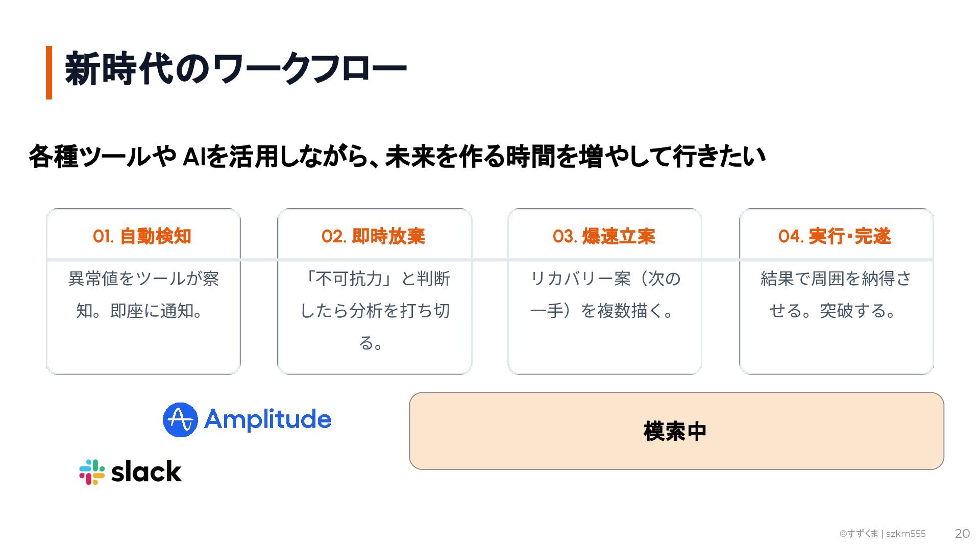Select the 01. 自動検知 card header
Screen dimensions: 980x551
pyautogui.click(x=142, y=236)
